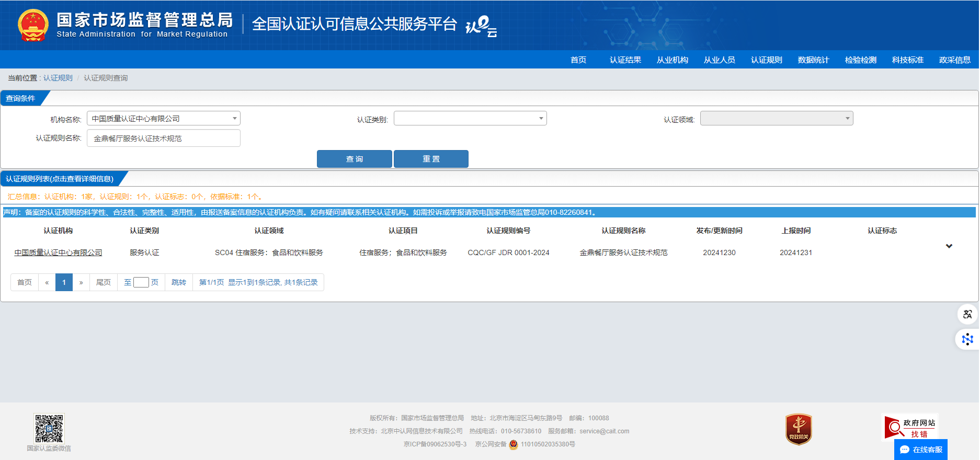Click the 汇总信息 summary line
The height and width of the screenshot is (460, 980).
(136, 197)
